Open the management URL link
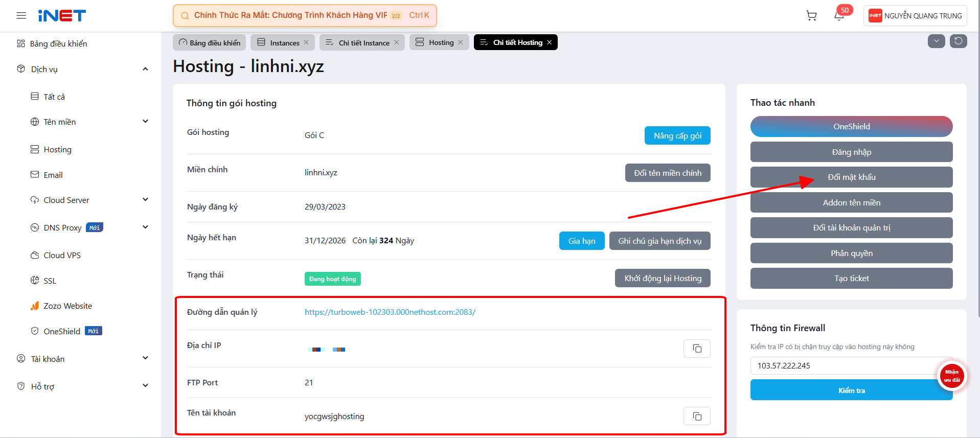The width and height of the screenshot is (980, 438). [390, 312]
